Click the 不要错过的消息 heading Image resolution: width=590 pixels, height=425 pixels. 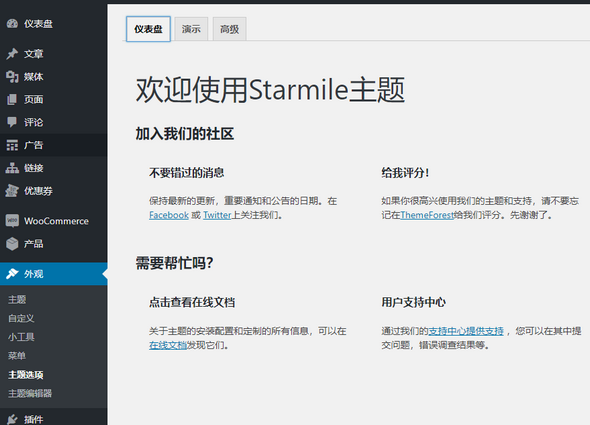click(x=187, y=173)
